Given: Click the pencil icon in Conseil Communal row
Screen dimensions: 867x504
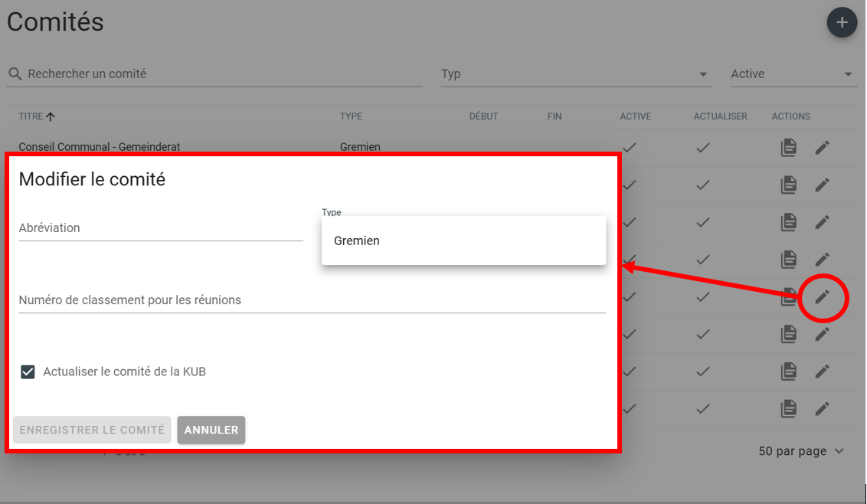Looking at the screenshot, I should point(822,147).
